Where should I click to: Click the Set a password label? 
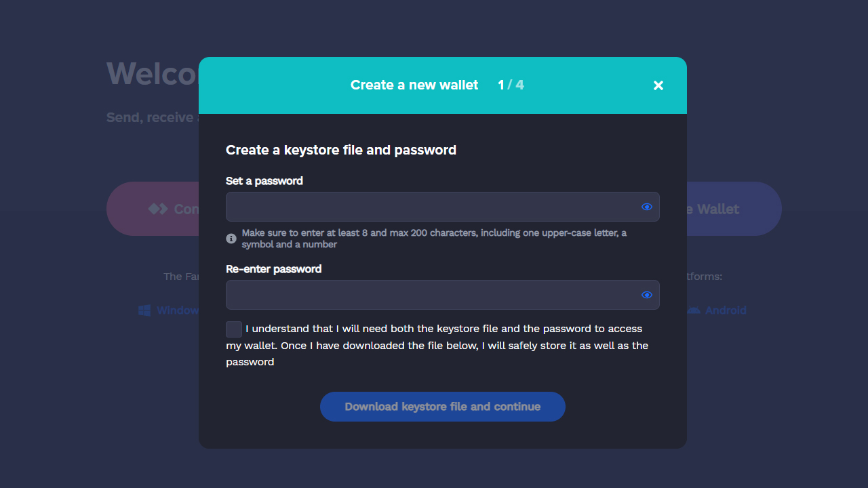pos(264,181)
